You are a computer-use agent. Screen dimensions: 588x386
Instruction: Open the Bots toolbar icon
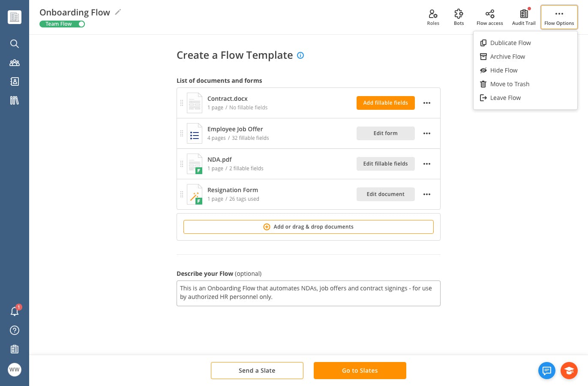point(459,17)
